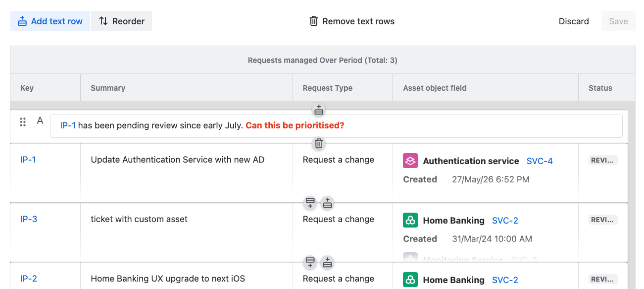Open the SVC-2 link in row IP-3
The height and width of the screenshot is (289, 644).
tap(505, 221)
